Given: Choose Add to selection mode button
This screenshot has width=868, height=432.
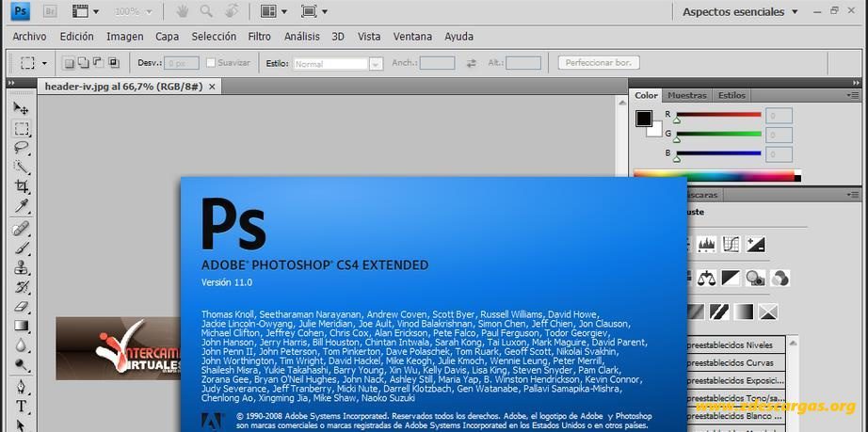Looking at the screenshot, I should (84, 63).
